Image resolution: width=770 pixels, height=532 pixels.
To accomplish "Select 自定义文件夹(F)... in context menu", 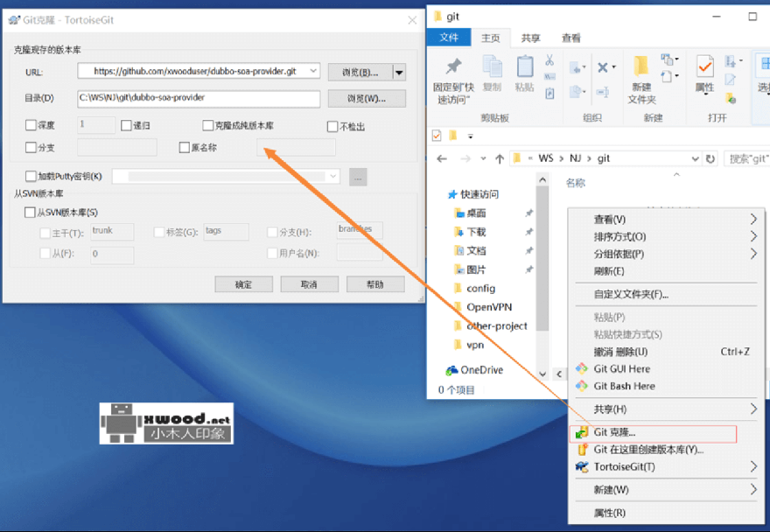I will point(664,294).
